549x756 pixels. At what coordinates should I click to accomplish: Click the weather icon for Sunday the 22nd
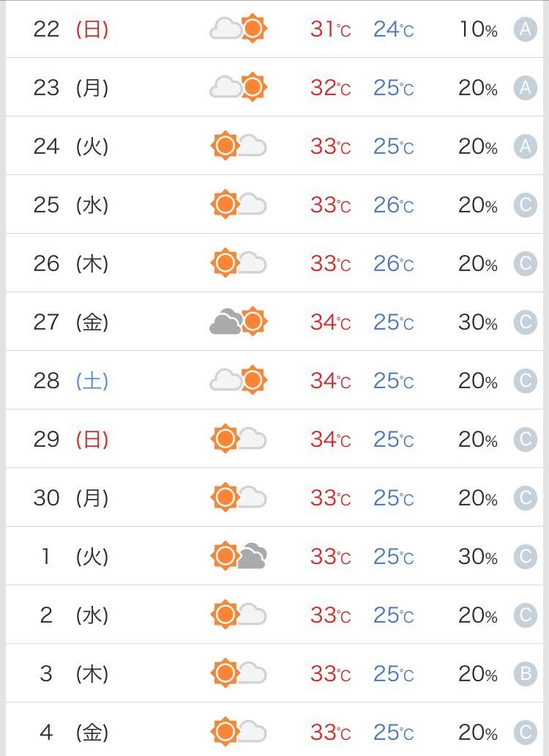(x=239, y=29)
